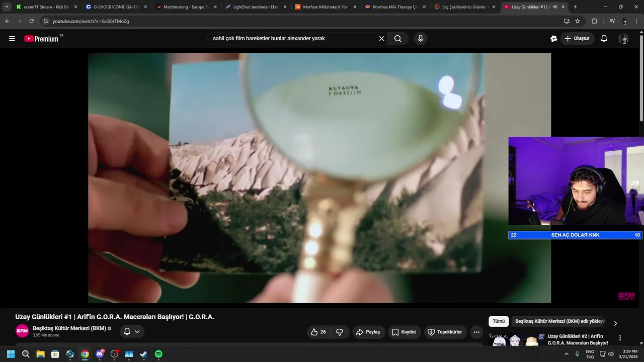The image size is (644, 362).
Task: Open YouTube notifications bell
Action: point(604,39)
